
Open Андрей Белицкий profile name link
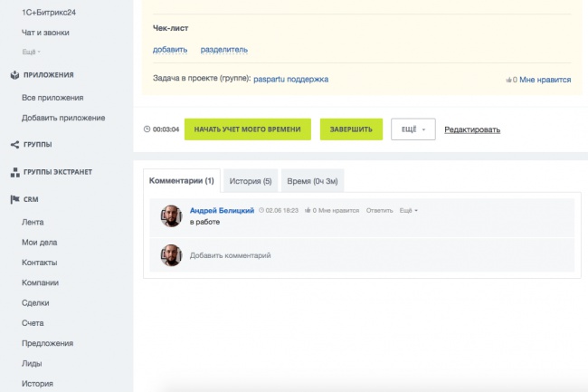[222, 210]
